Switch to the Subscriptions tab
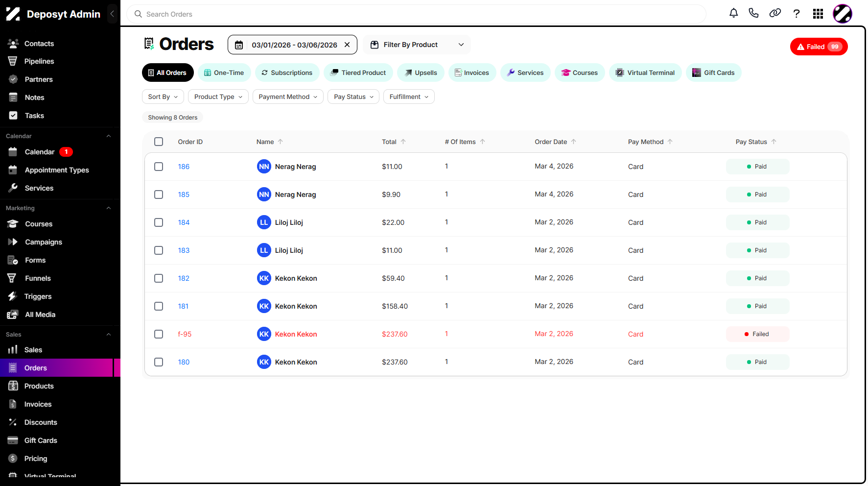Image resolution: width=868 pixels, height=486 pixels. click(x=287, y=73)
